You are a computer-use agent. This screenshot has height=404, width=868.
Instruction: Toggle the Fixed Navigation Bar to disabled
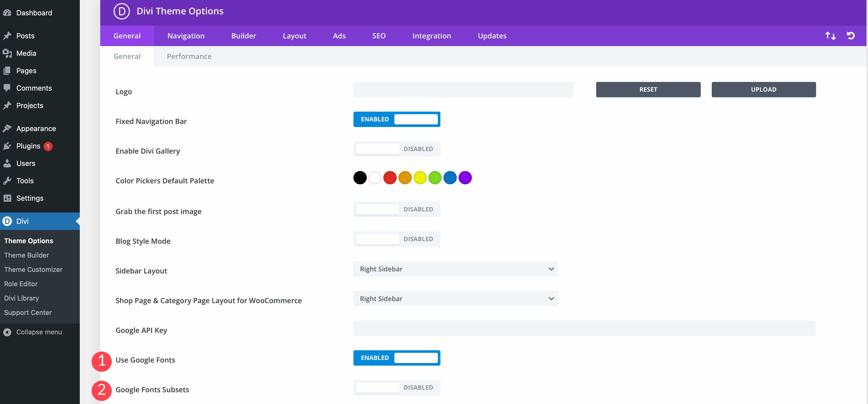point(396,119)
